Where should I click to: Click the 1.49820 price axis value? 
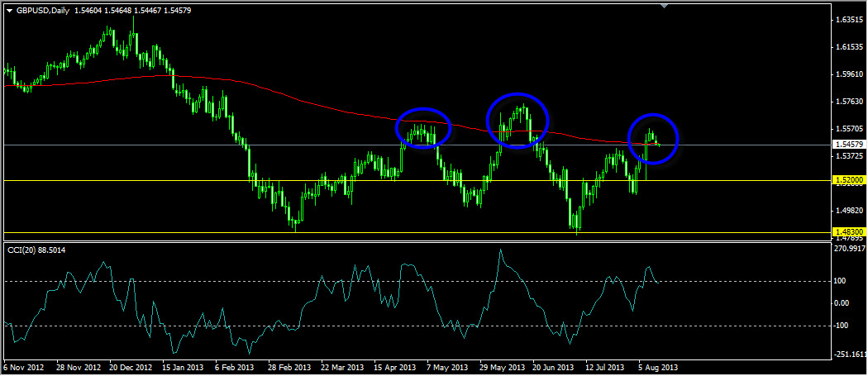pyautogui.click(x=849, y=211)
